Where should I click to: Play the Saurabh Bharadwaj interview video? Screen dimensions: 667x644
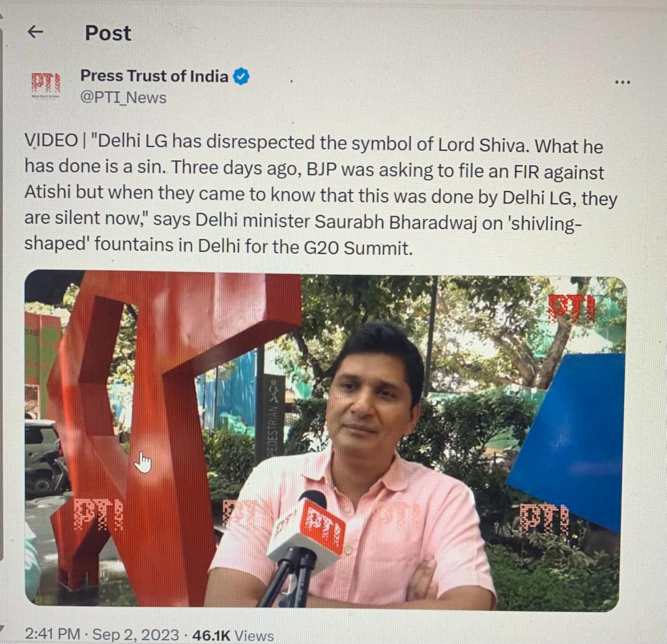point(326,440)
